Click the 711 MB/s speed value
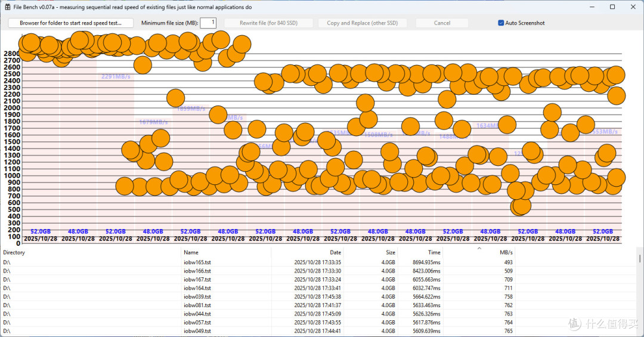This screenshot has width=644, height=337. click(x=509, y=288)
